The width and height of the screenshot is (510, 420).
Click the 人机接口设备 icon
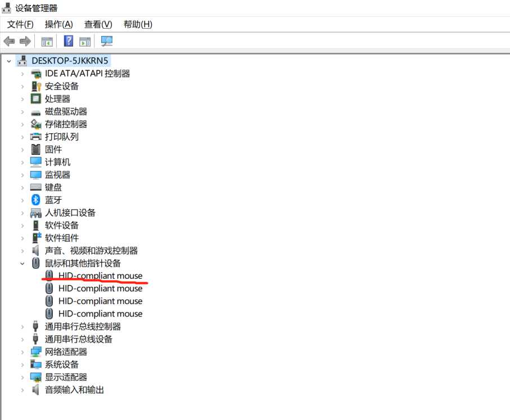36,213
